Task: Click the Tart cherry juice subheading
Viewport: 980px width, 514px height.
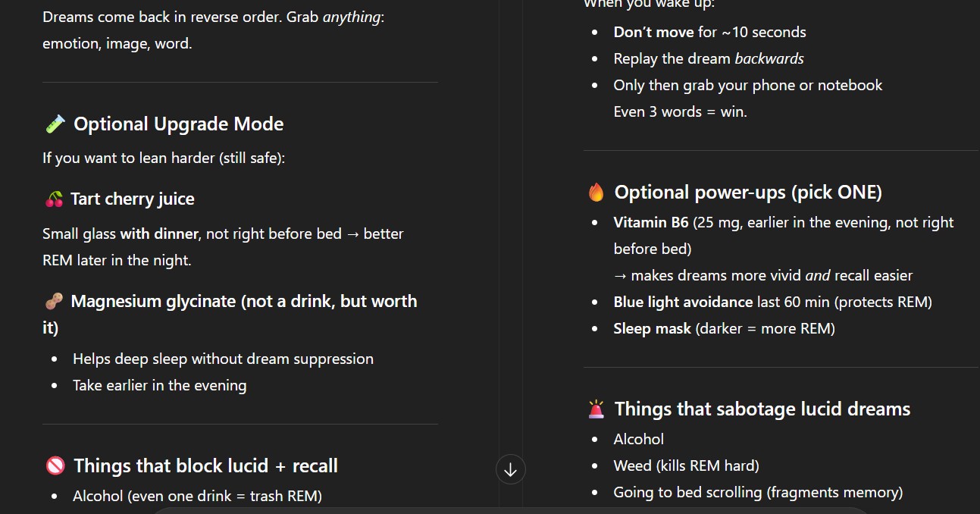Action: (133, 199)
